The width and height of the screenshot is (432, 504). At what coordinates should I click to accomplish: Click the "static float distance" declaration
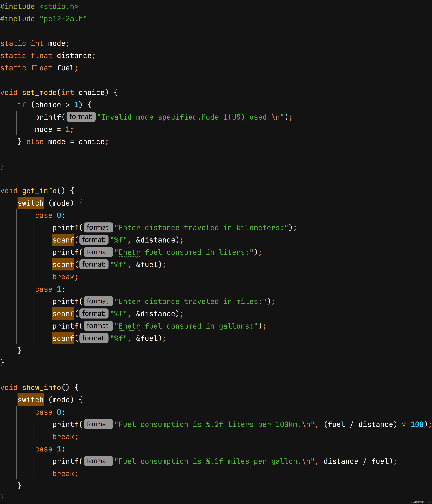tap(48, 56)
